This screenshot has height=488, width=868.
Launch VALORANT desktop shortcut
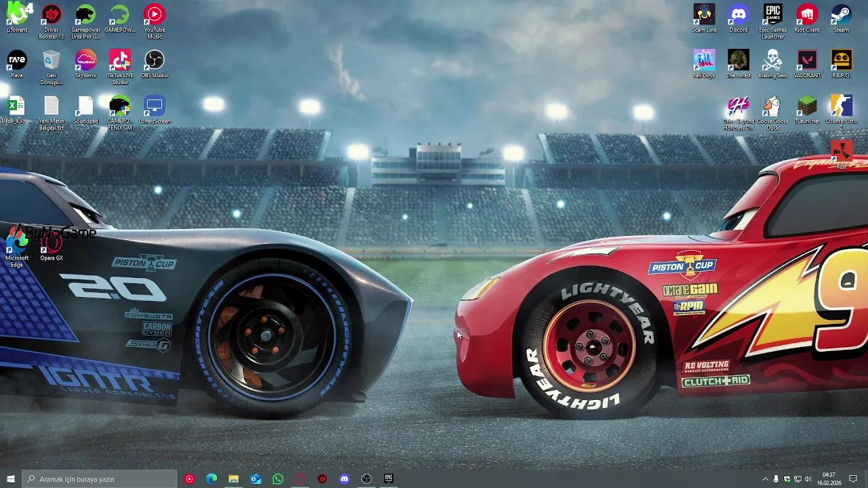807,64
